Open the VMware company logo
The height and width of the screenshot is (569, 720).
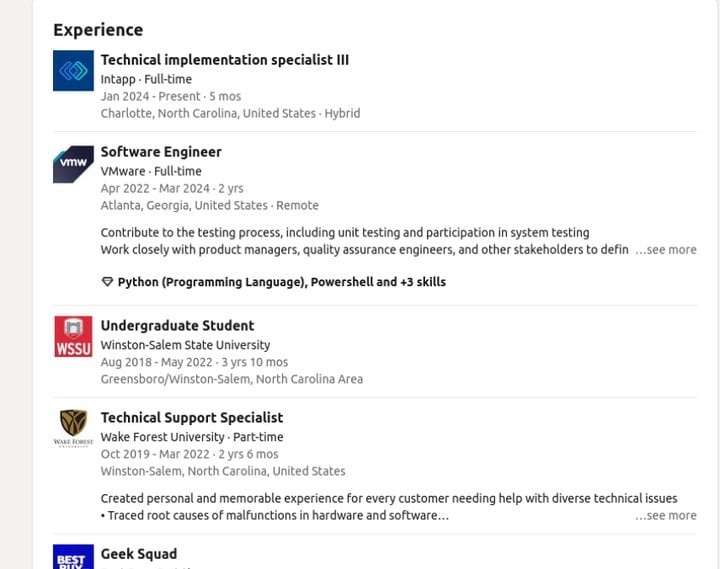[73, 164]
